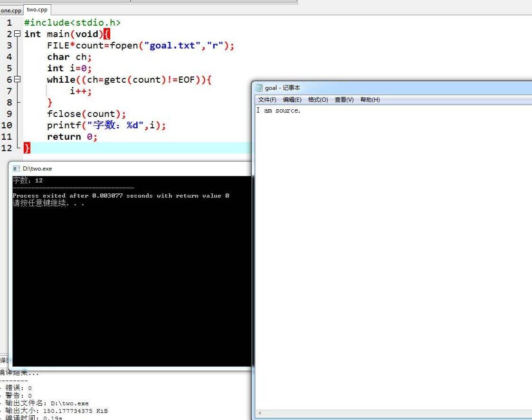
Task: Click the text "I am source." in Notepad
Action: [x=278, y=111]
